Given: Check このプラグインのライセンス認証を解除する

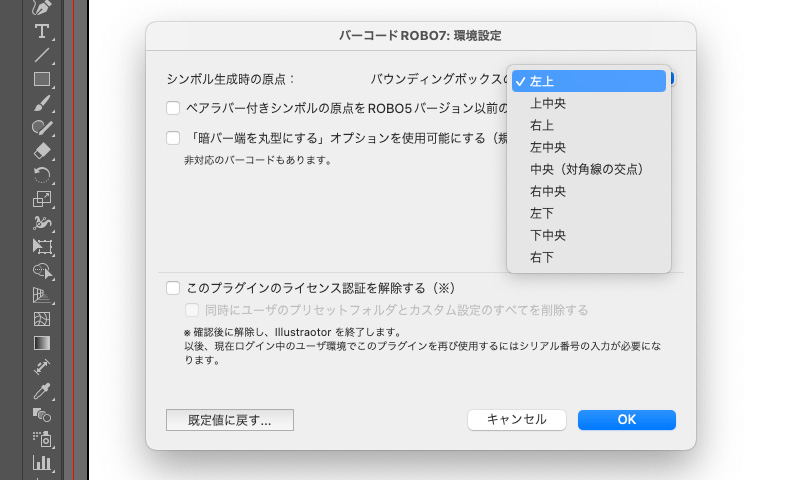Looking at the screenshot, I should coord(173,288).
